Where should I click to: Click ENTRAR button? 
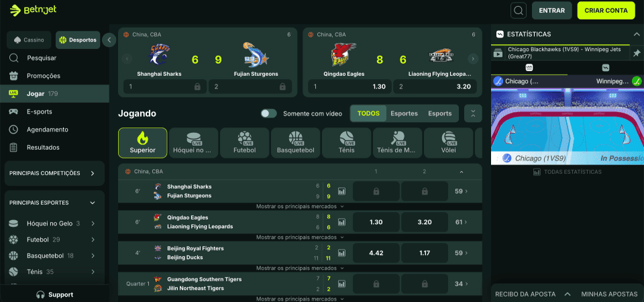pos(551,11)
